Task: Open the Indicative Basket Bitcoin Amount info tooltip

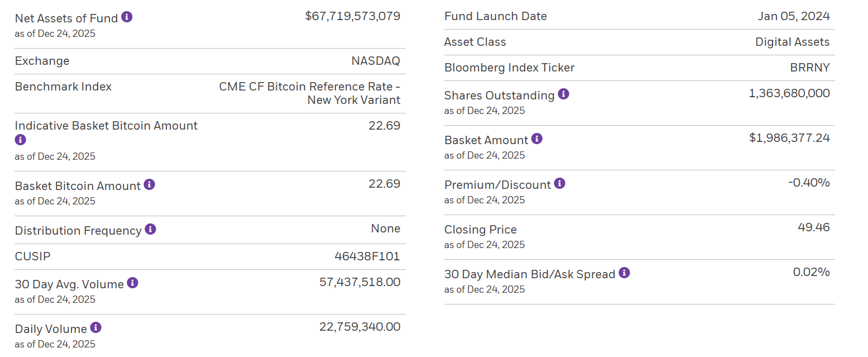Action: 21,140
